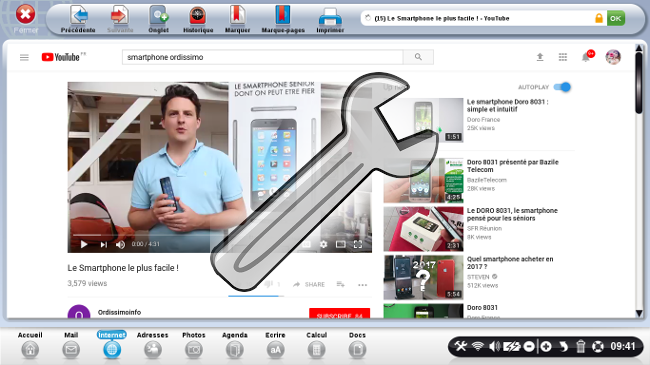The height and width of the screenshot is (365, 650).
Task: Zoom out with the tray minus button
Action: (x=529, y=346)
